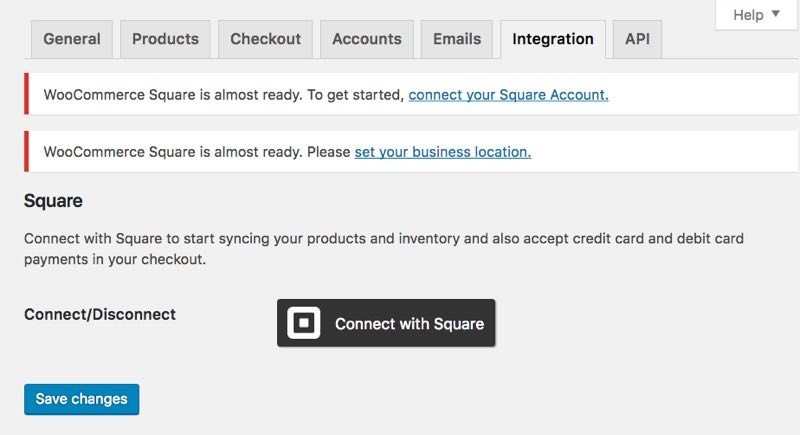Image resolution: width=800 pixels, height=435 pixels.
Task: Open the Products tab
Action: (x=165, y=39)
